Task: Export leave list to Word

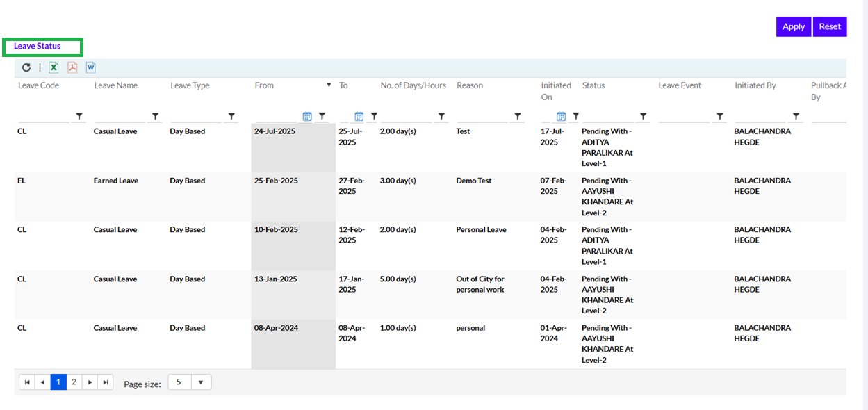Action: 91,67
